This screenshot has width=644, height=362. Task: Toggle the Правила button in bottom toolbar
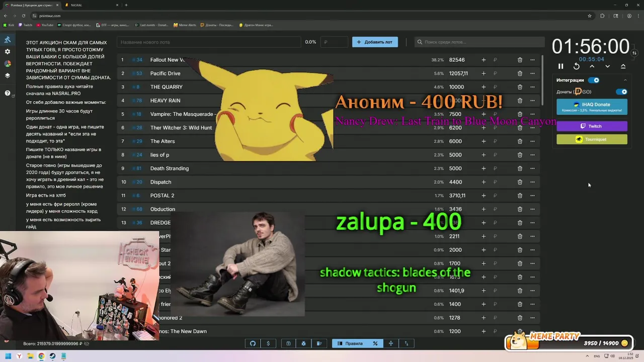point(350,343)
